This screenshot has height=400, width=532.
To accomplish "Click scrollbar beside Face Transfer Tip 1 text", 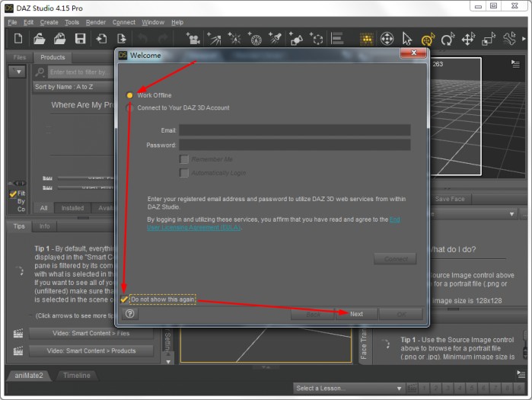I will point(524,347).
